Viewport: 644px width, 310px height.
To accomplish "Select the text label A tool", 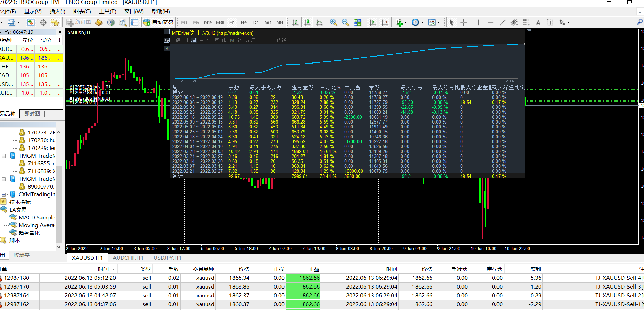I will (538, 22).
